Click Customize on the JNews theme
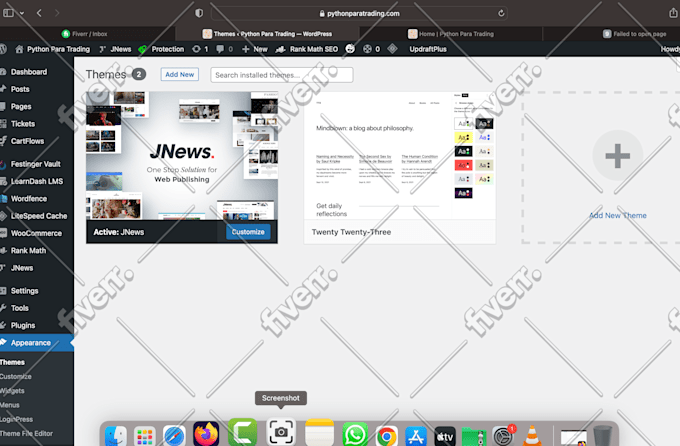680x446 pixels. [x=248, y=232]
